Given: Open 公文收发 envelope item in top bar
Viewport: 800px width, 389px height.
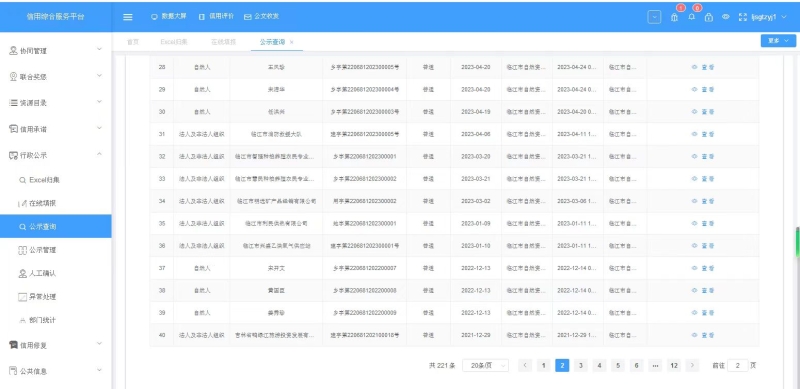Looking at the screenshot, I should 261,16.
